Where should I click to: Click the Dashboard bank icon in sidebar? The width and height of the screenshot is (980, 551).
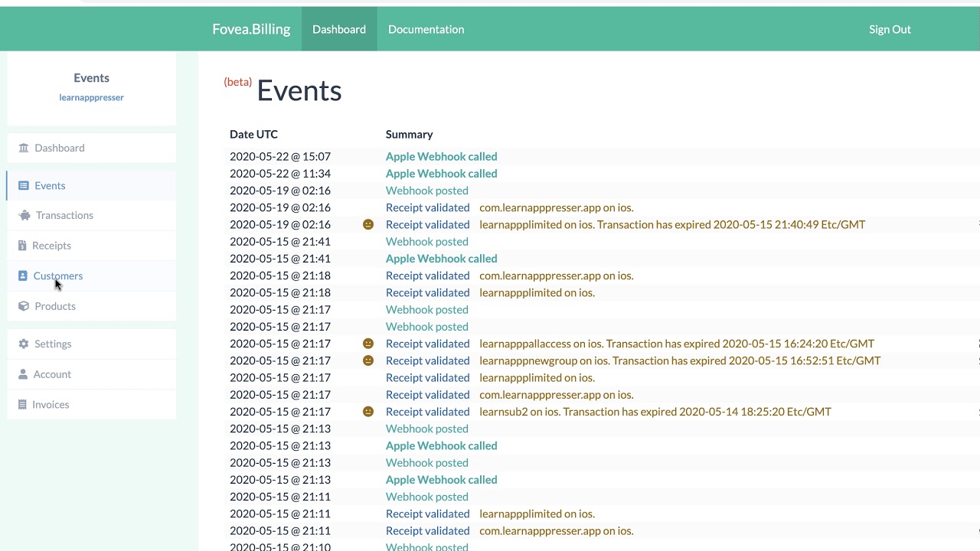pos(24,148)
